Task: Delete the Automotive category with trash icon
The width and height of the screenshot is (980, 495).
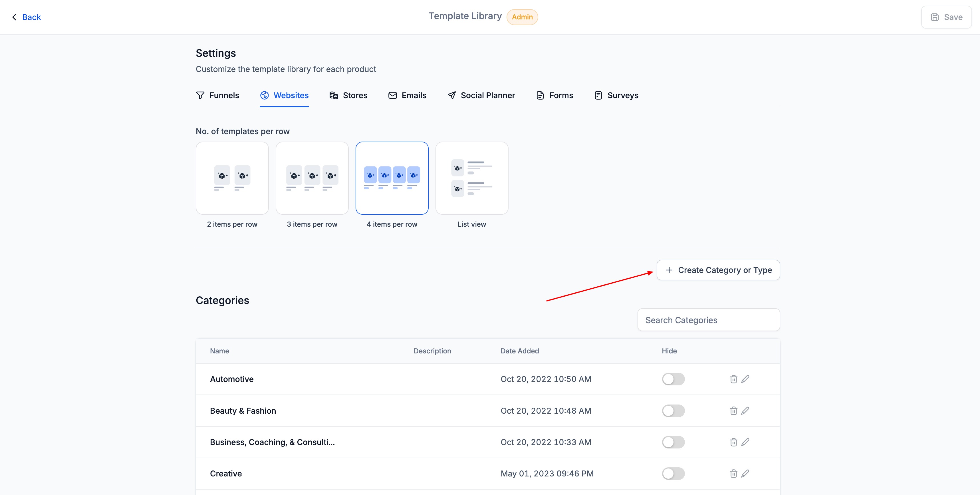Action: point(733,379)
